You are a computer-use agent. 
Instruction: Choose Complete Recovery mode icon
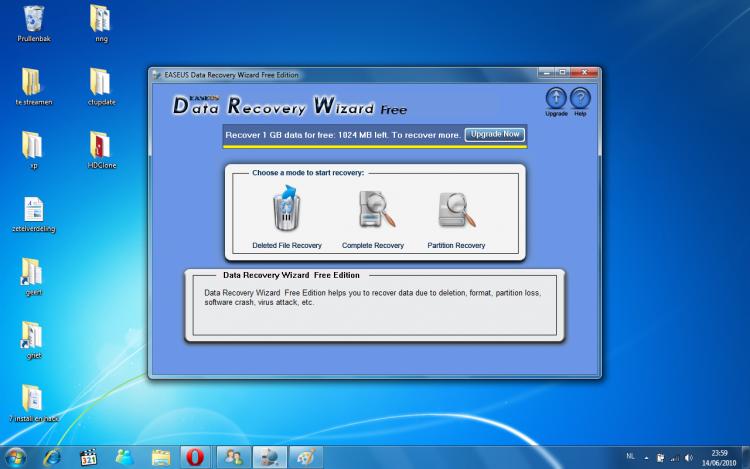tap(372, 212)
